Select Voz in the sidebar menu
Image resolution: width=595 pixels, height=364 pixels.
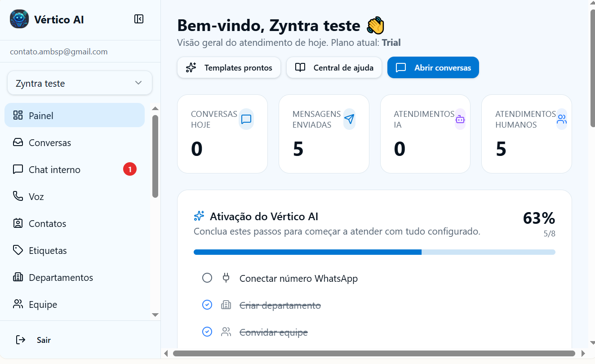75,196
